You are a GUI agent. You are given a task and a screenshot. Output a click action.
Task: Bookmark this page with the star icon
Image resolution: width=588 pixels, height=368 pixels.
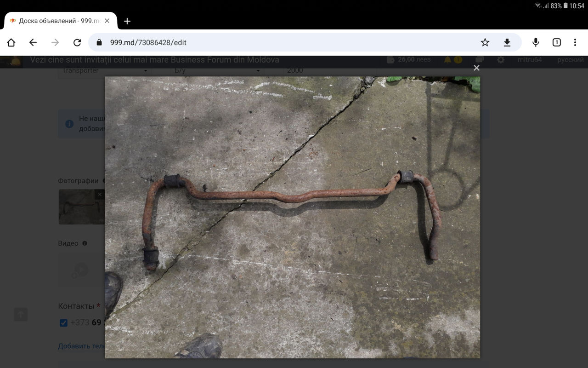[x=485, y=42]
